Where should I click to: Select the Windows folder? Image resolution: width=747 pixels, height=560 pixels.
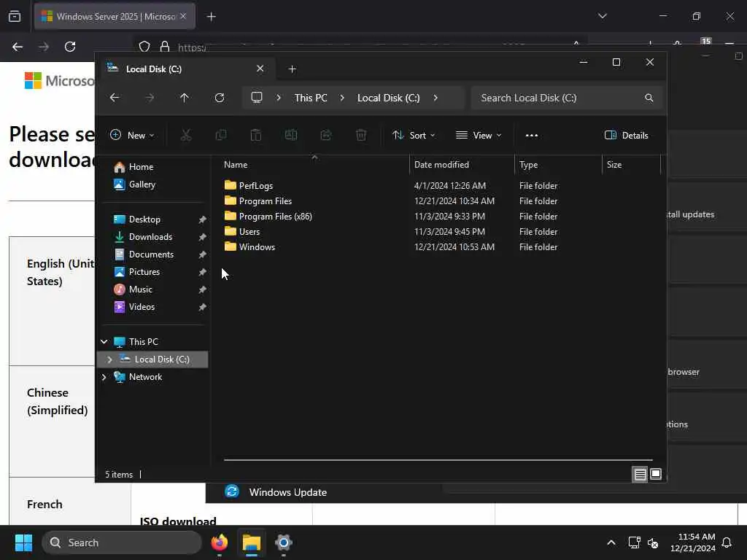(249, 246)
